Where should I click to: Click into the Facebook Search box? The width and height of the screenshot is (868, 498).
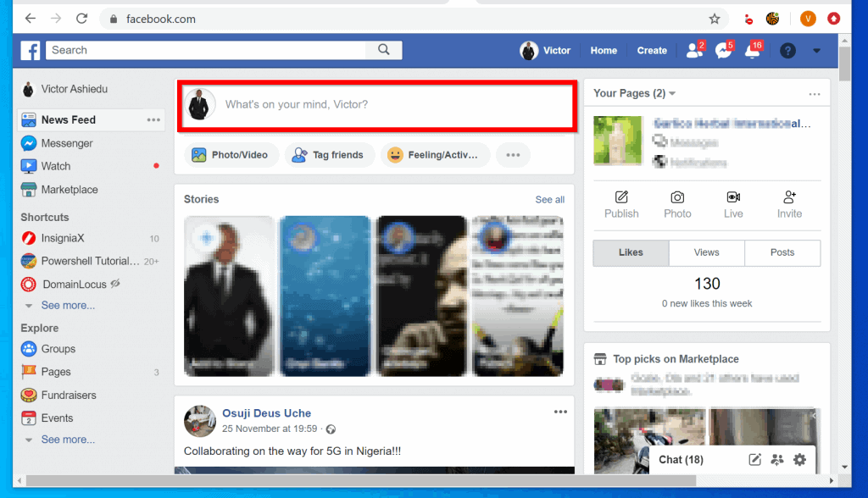point(206,50)
